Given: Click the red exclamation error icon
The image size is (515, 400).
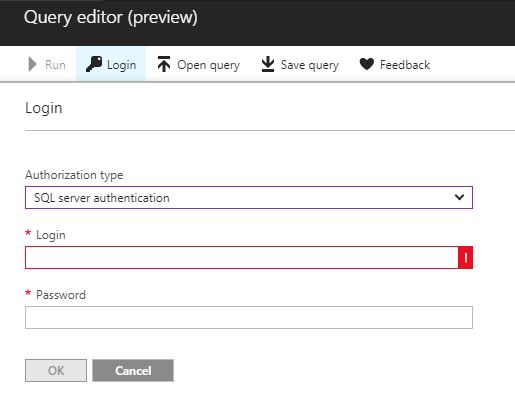Looking at the screenshot, I should click(x=465, y=257).
